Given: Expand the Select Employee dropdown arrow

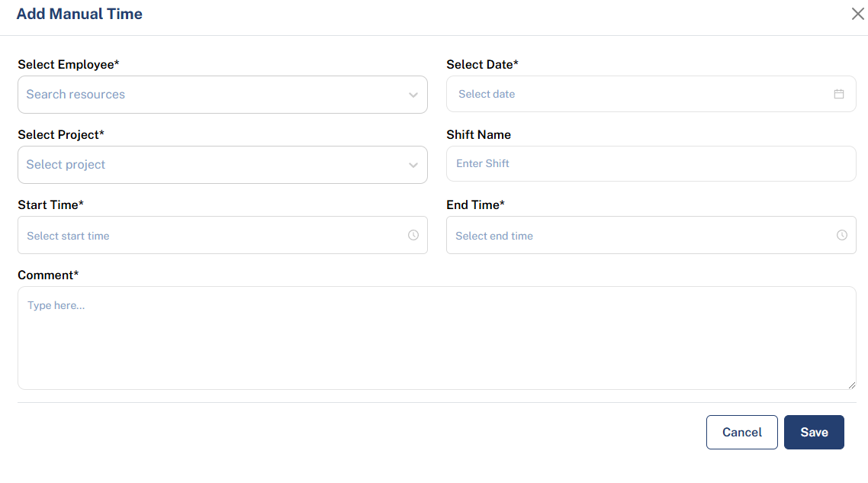Looking at the screenshot, I should tap(413, 95).
